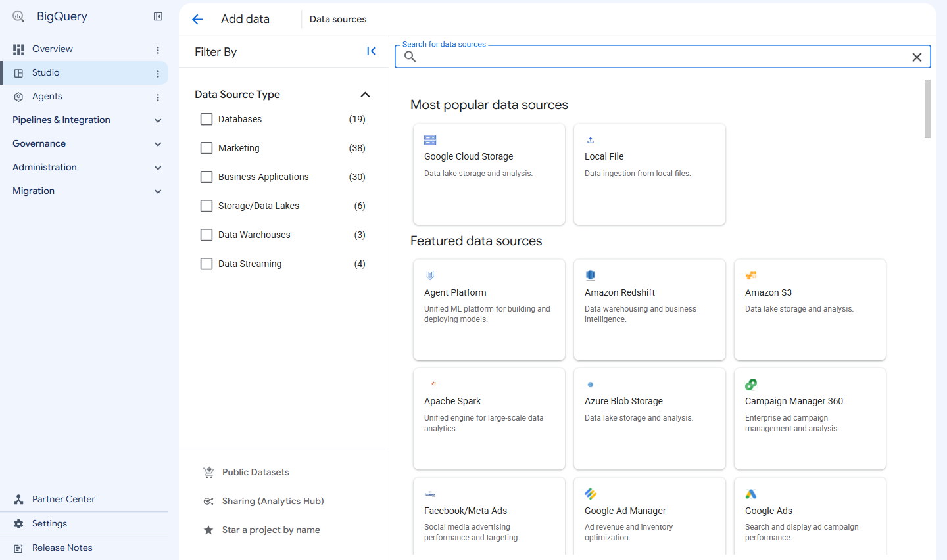Select the Google Cloud Storage card
Screen dimensions: 947x560
click(489, 174)
